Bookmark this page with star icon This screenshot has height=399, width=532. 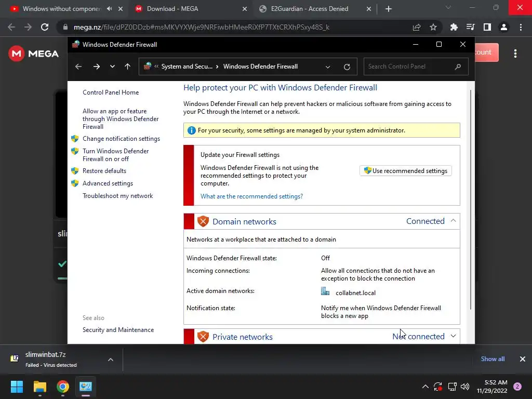(433, 28)
